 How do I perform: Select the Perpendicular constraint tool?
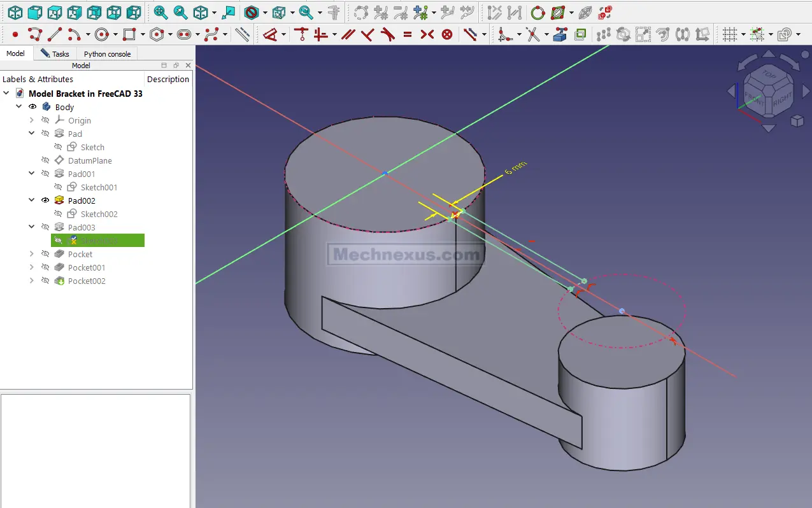[x=367, y=34]
